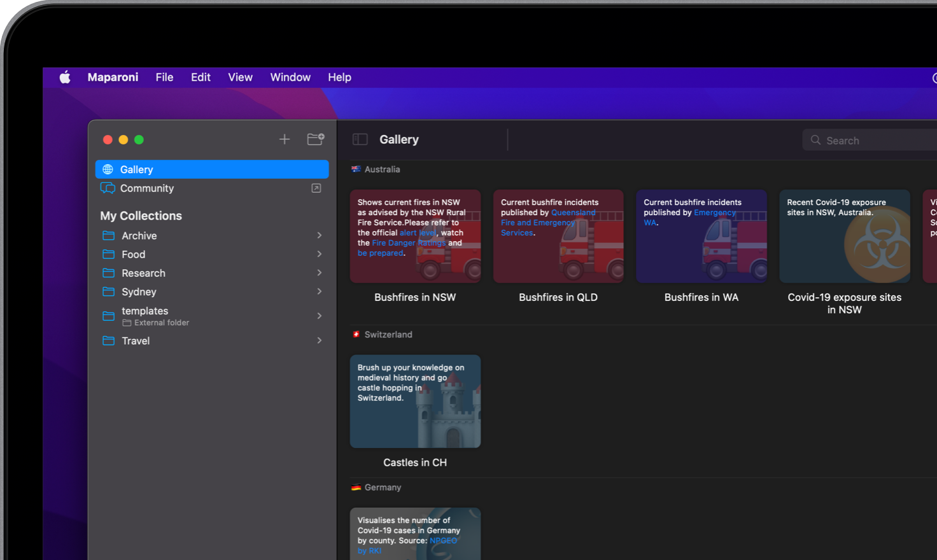
Task: Open the View menu
Action: tap(240, 77)
